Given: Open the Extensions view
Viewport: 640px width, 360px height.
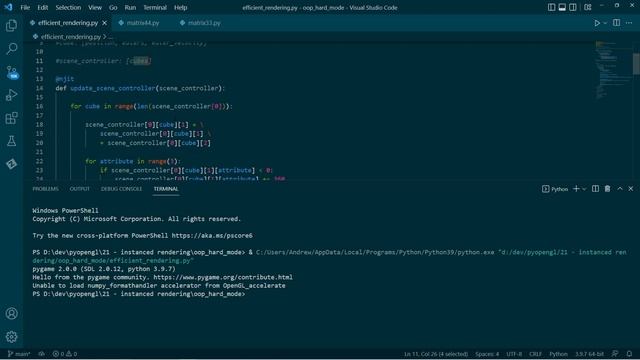Looking at the screenshot, I should click(11, 118).
